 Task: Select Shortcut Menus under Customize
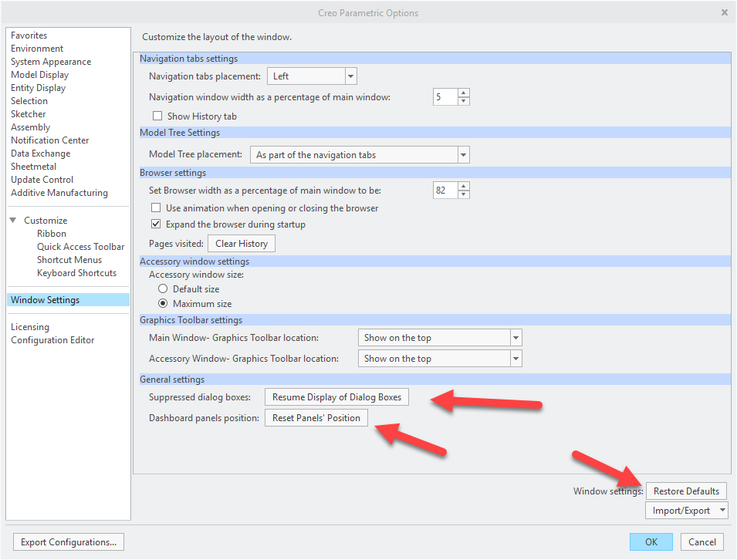(x=69, y=260)
